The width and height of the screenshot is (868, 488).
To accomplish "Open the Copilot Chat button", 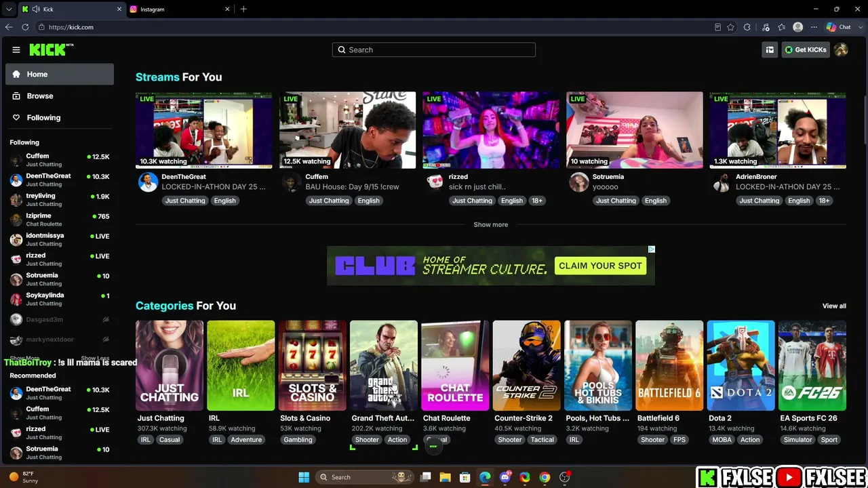I will coord(839,27).
